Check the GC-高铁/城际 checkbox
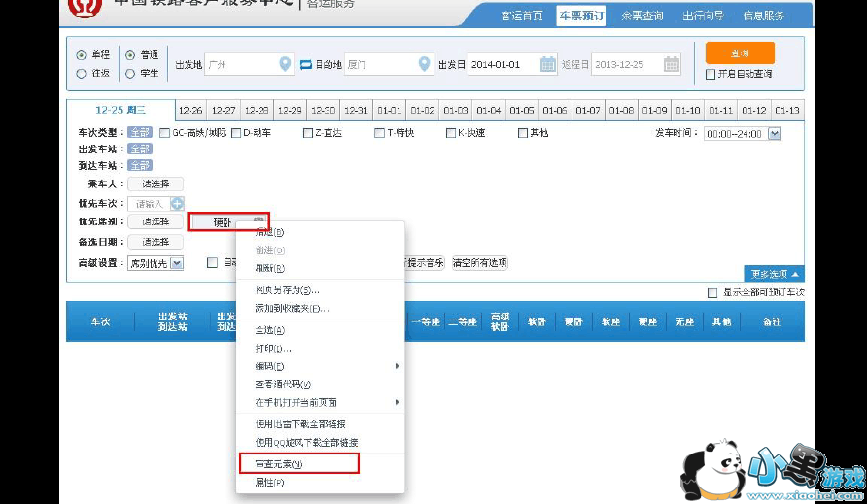The height and width of the screenshot is (504, 867). pyautogui.click(x=164, y=133)
